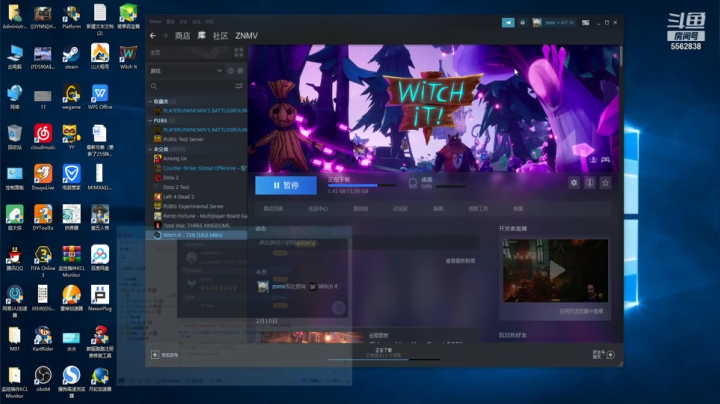The height and width of the screenshot is (404, 720).
Task: Open friends and chat button at bottom right
Action: [x=603, y=354]
